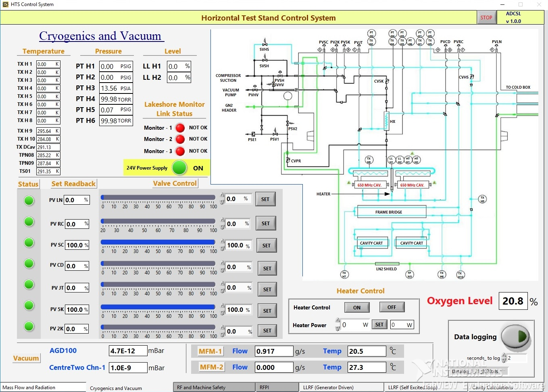Click PV 5K setpoint stepper arrows
Image resolution: width=548 pixels, height=392 pixels.
pos(223,309)
